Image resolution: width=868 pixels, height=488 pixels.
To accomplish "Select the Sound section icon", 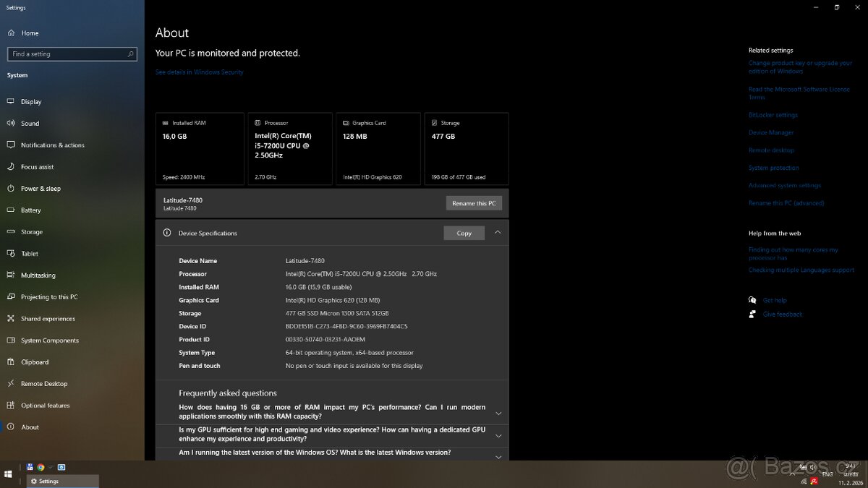I will 11,123.
